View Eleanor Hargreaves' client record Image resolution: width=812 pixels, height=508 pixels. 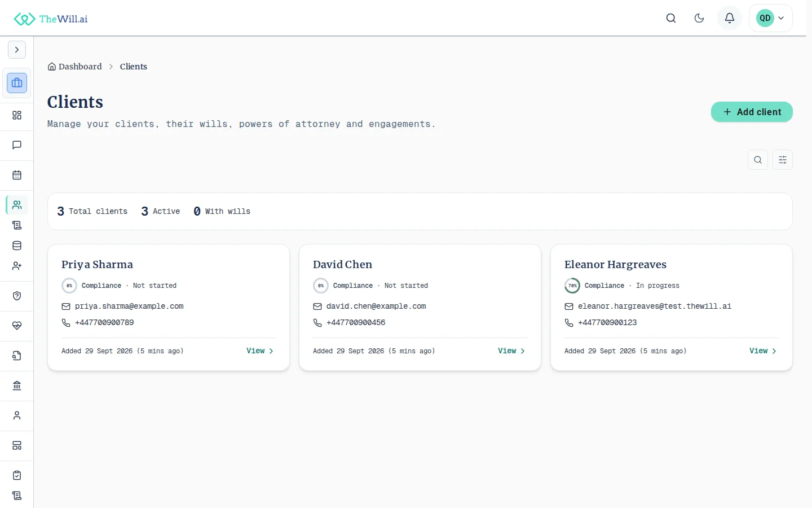point(763,351)
